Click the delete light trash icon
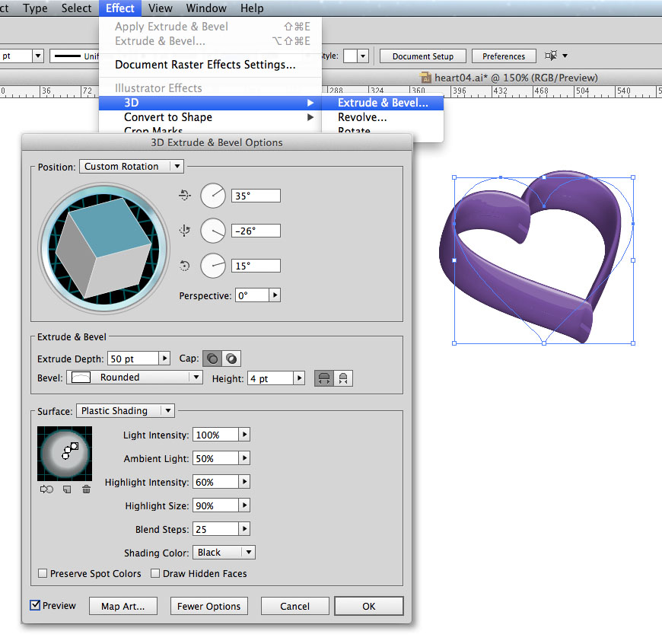 pyautogui.click(x=86, y=489)
